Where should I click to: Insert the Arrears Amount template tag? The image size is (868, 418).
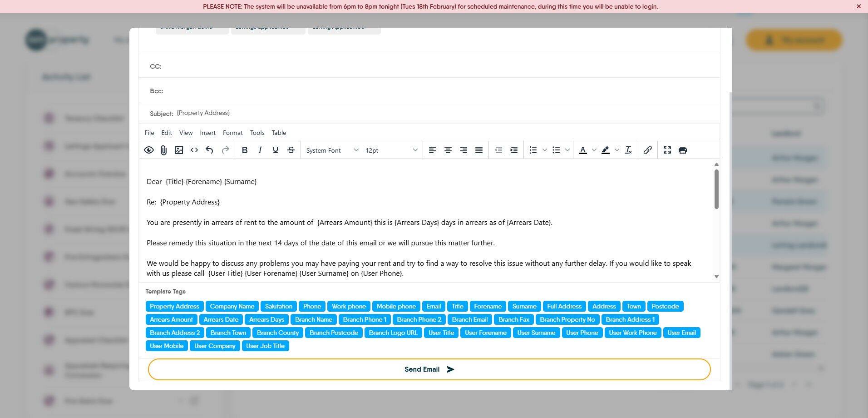[172, 320]
